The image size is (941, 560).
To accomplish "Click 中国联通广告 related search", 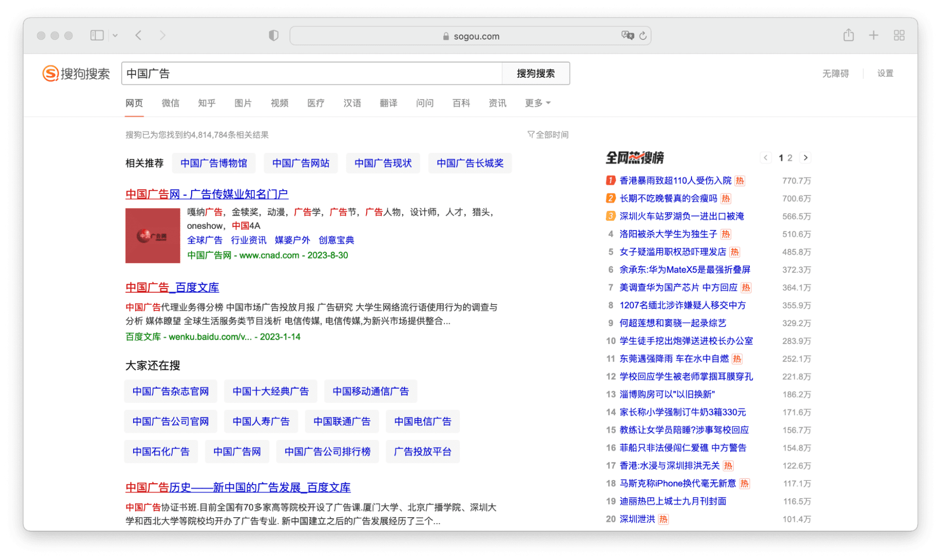I will point(342,422).
